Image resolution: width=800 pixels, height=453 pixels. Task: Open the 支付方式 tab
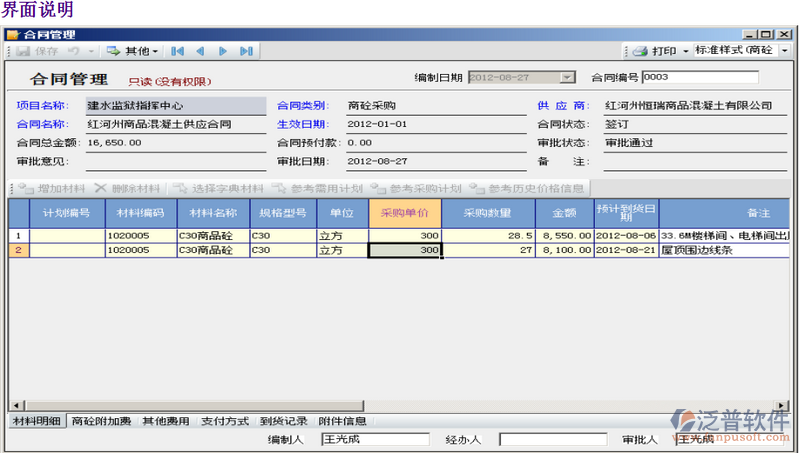tap(222, 422)
